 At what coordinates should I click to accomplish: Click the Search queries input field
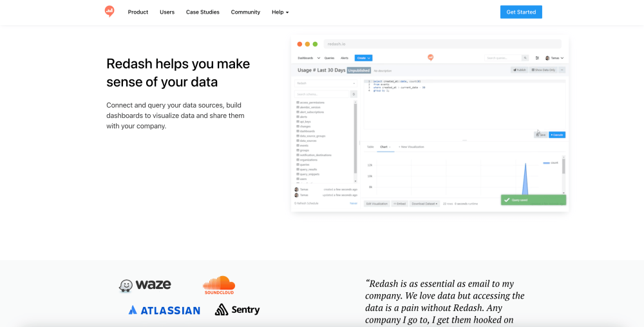(x=502, y=58)
